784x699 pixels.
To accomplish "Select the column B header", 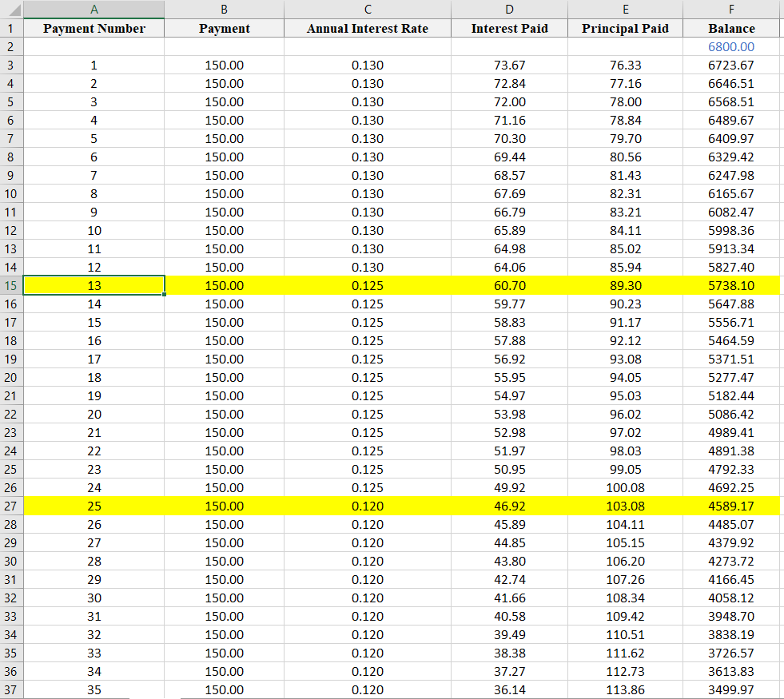I will (224, 10).
